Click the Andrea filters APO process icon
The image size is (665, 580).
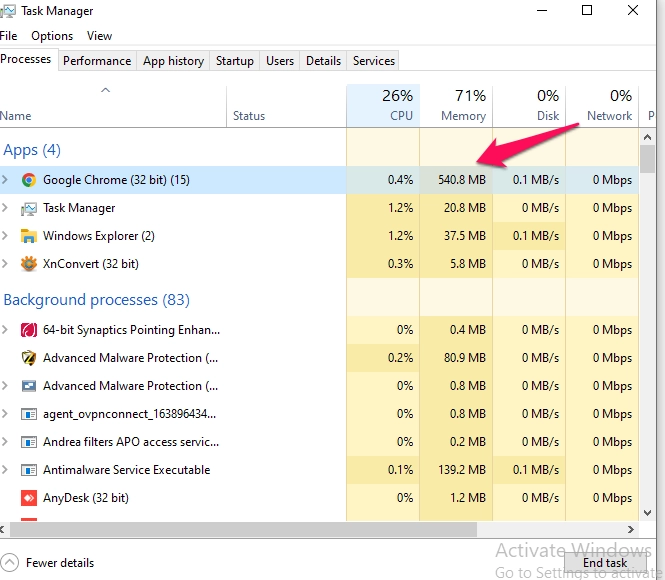pyautogui.click(x=29, y=442)
